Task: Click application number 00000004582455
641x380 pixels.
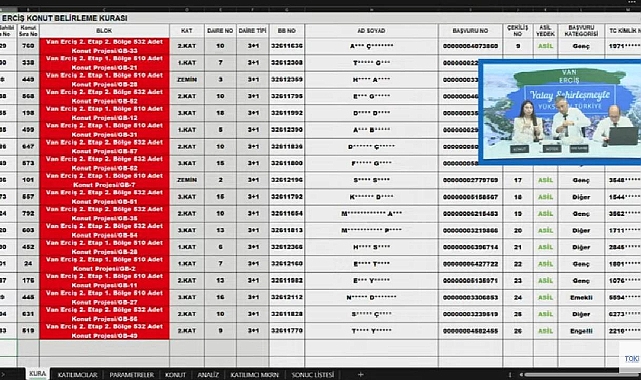Action: pos(471,331)
